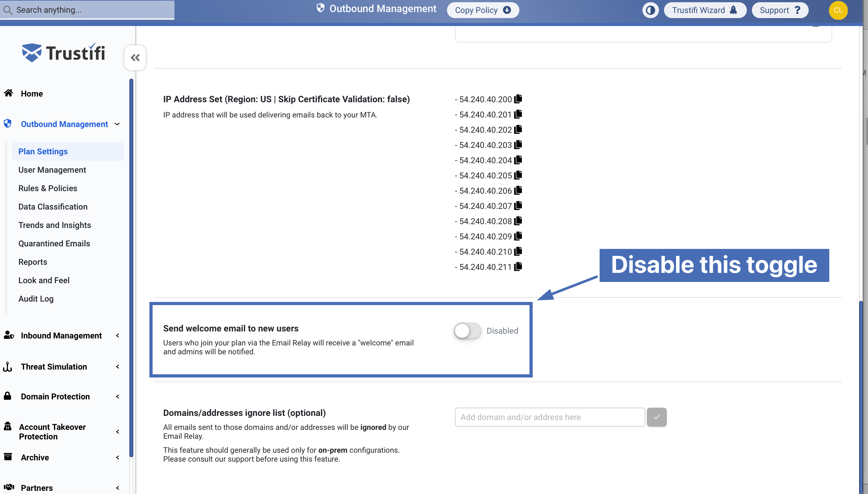Click the Archive box icon
The image size is (868, 494).
click(x=8, y=457)
